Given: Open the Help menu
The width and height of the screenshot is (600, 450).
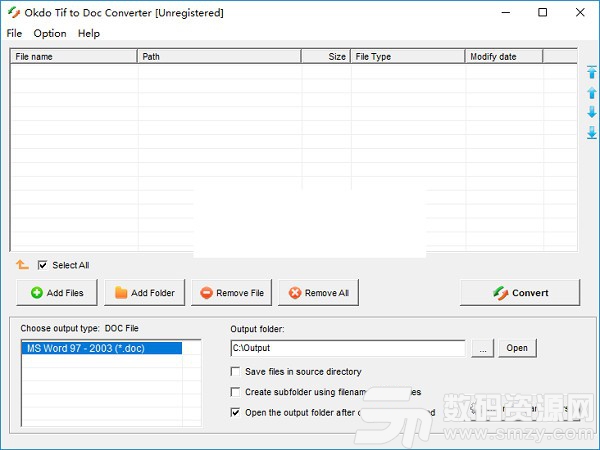Looking at the screenshot, I should point(89,33).
